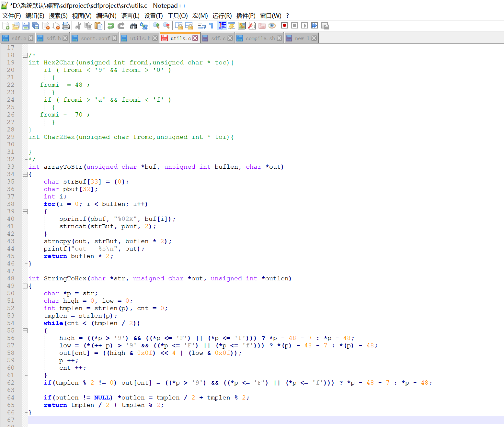Undo the last edit with the green arrow
The image size is (504, 427).
click(111, 26)
